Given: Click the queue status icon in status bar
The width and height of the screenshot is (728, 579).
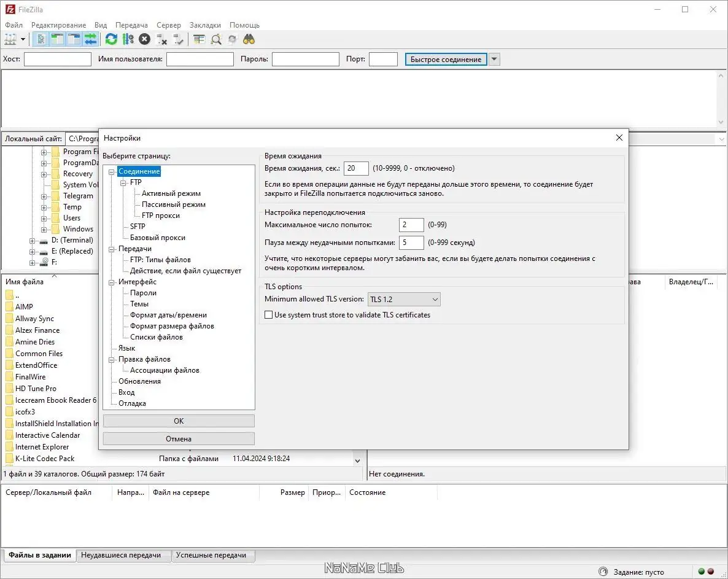Looking at the screenshot, I should pyautogui.click(x=603, y=572).
